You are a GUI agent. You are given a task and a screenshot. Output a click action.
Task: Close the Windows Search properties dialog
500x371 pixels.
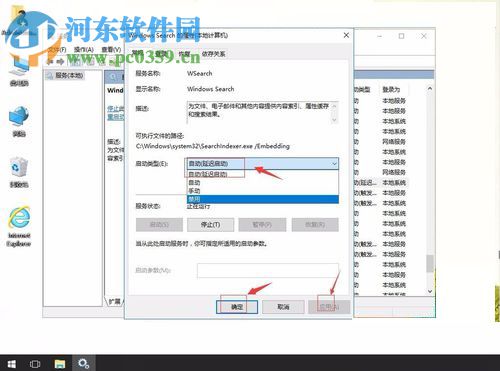pyautogui.click(x=346, y=35)
